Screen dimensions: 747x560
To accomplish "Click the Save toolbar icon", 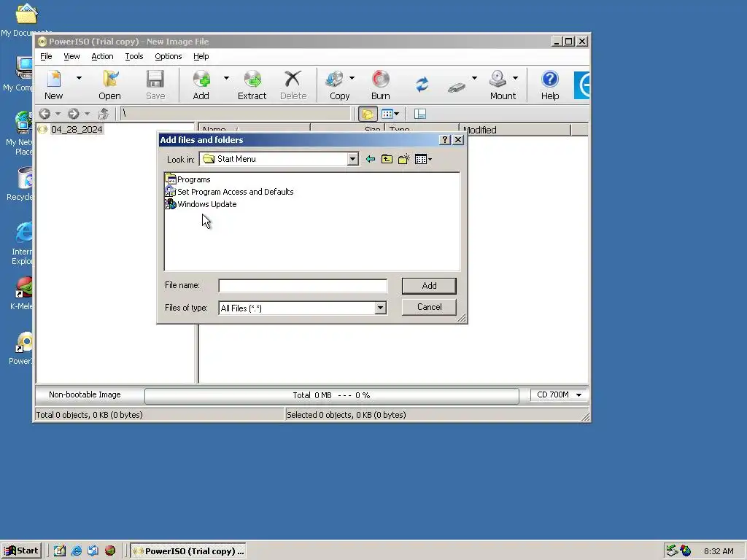I will pyautogui.click(x=155, y=85).
